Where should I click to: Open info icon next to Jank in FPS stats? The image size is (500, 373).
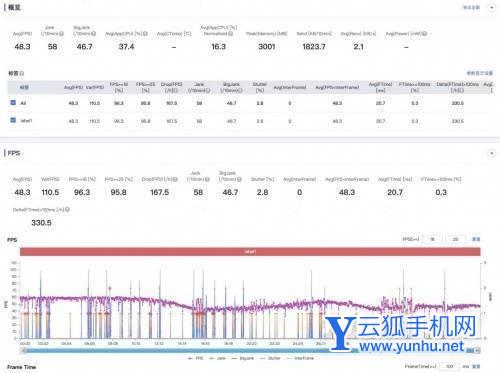pyautogui.click(x=207, y=179)
